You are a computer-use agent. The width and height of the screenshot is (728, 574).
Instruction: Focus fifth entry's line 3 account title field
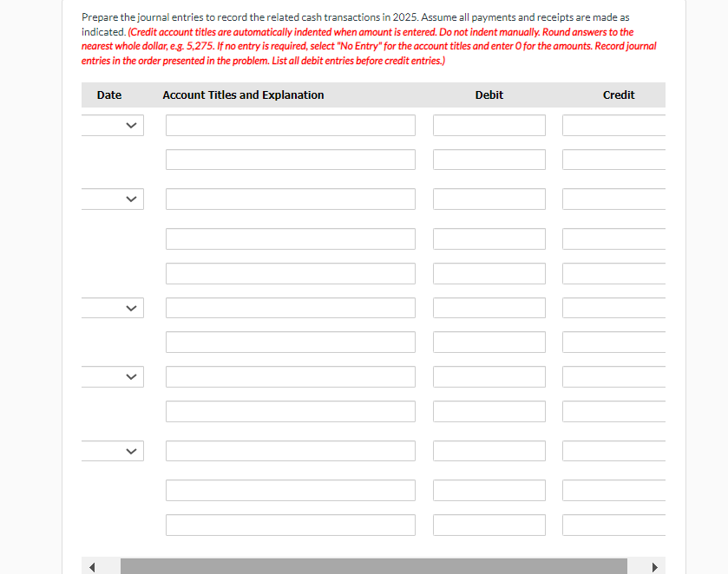click(291, 525)
